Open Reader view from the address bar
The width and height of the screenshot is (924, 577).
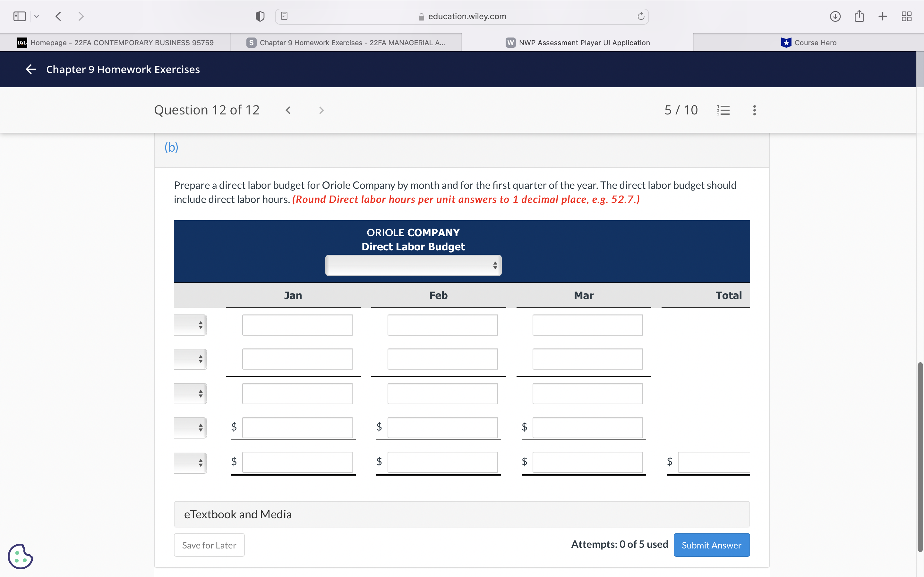pyautogui.click(x=284, y=16)
